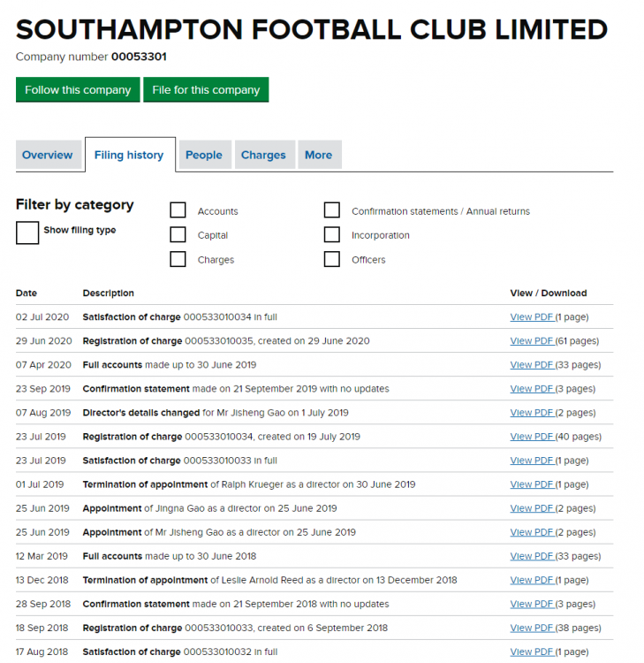The width and height of the screenshot is (644, 663).
Task: Tick the Incorporation filter checkbox
Action: (x=332, y=235)
